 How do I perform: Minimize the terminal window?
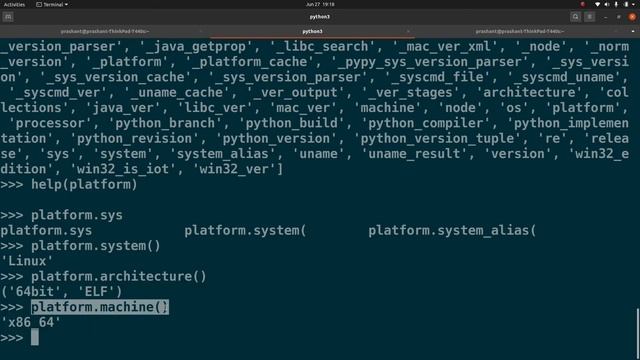tap(605, 17)
